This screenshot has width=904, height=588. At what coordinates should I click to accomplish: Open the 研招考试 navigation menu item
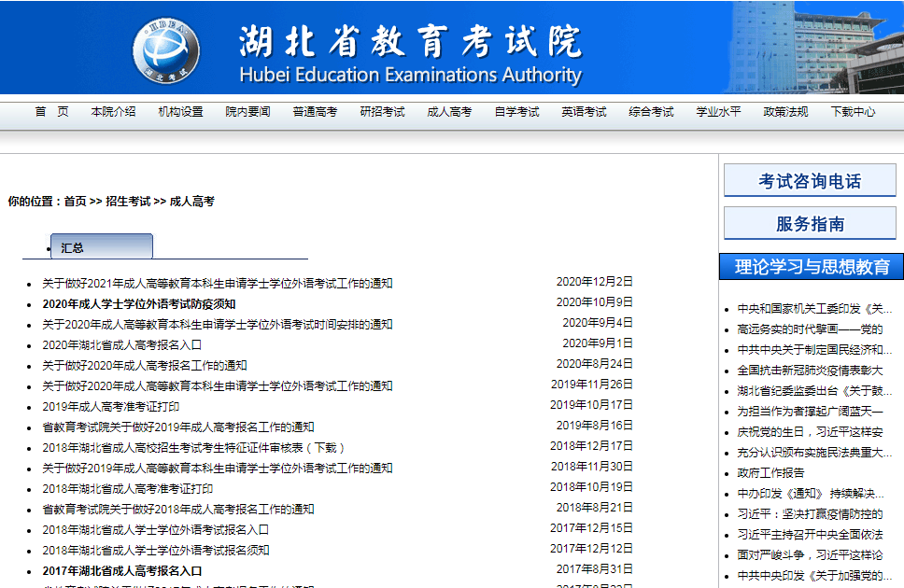[x=382, y=111]
